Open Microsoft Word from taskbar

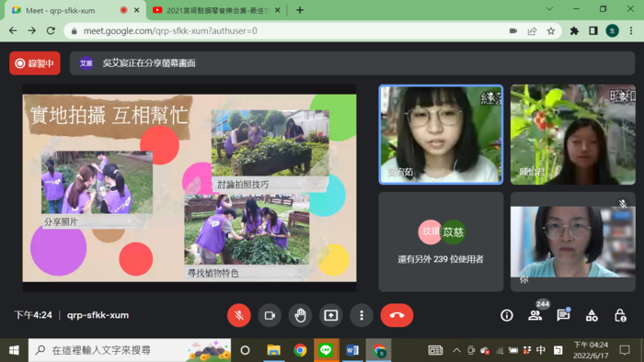point(352,350)
